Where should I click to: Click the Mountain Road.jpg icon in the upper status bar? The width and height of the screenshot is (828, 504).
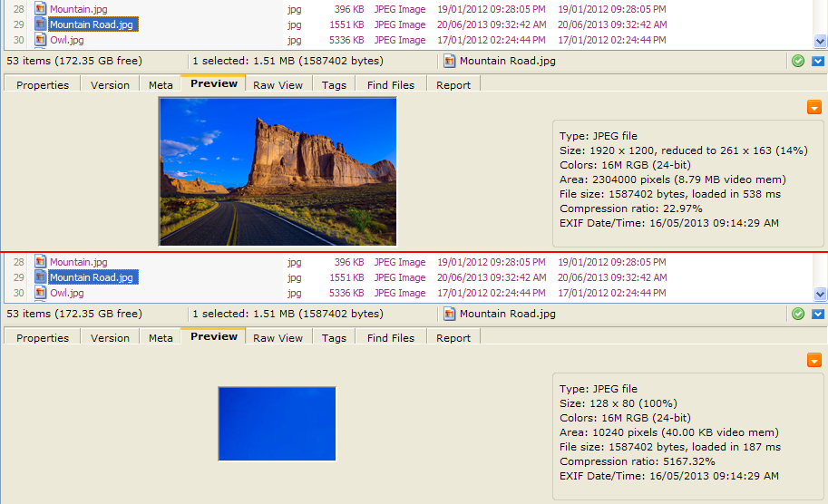[450, 62]
